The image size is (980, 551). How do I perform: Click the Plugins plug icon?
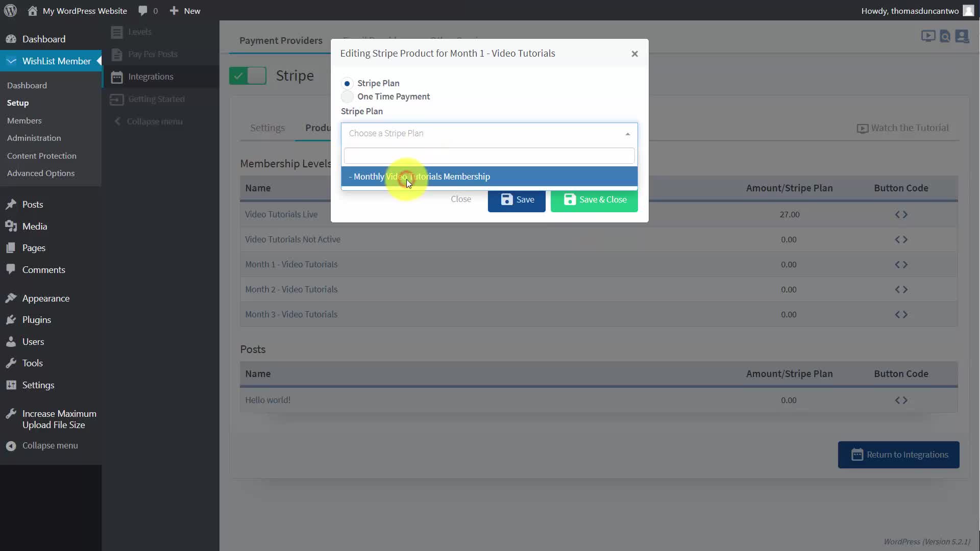tap(11, 320)
